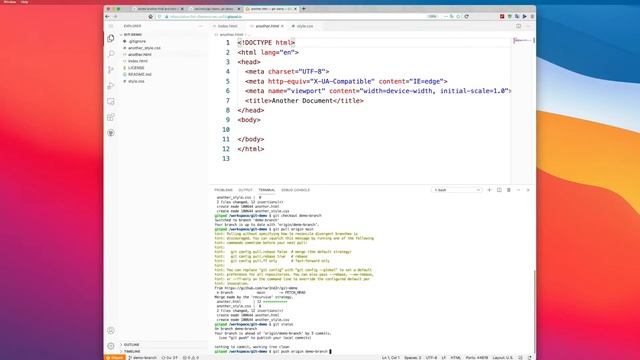This screenshot has height=360, width=640.
Task: Click the UTF-8 encoding status item
Action: (x=431, y=358)
